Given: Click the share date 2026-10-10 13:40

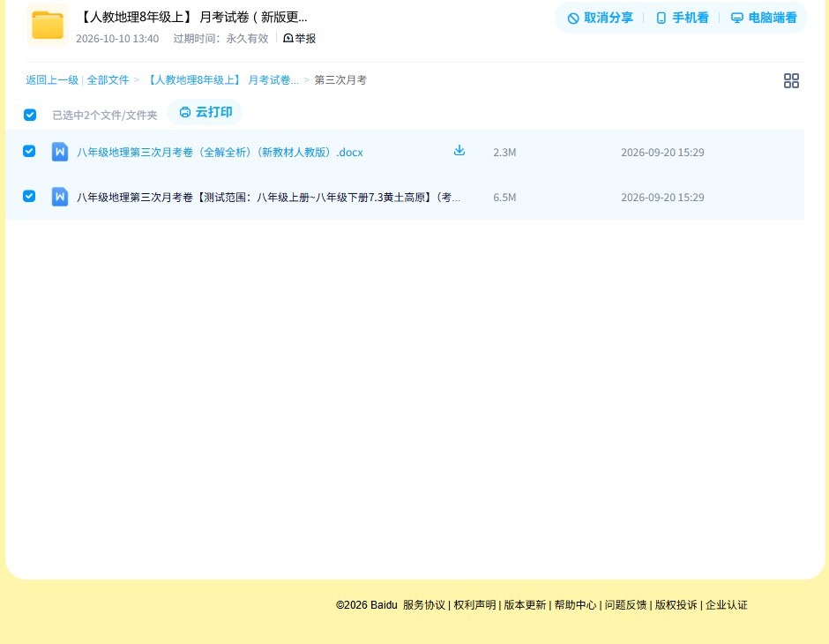Looking at the screenshot, I should tap(117, 39).
